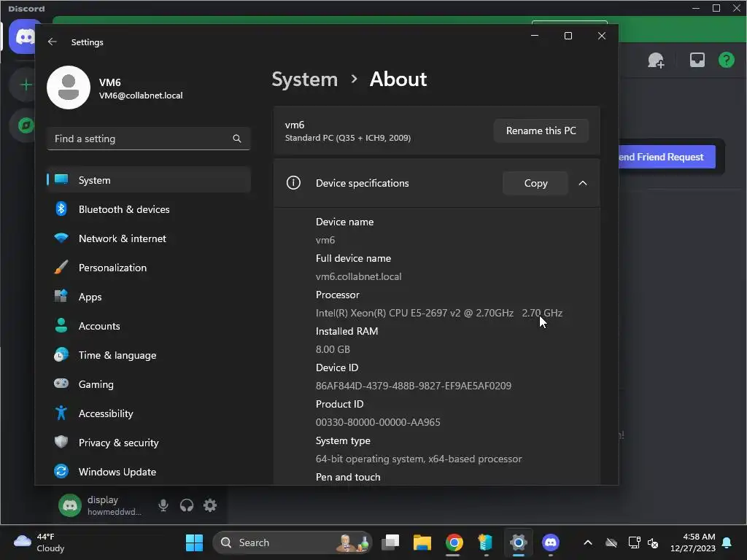Click the clock showing 4:58 AM
This screenshot has width=747, height=560.
[693, 542]
